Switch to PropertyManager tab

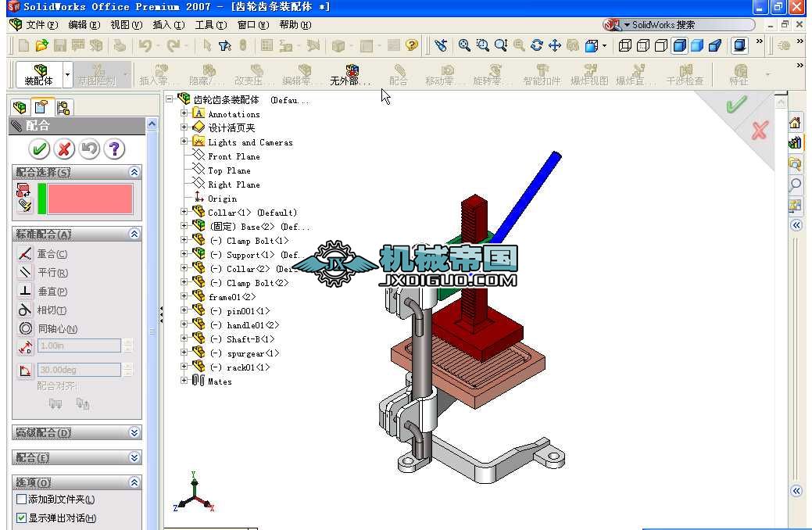[41, 107]
